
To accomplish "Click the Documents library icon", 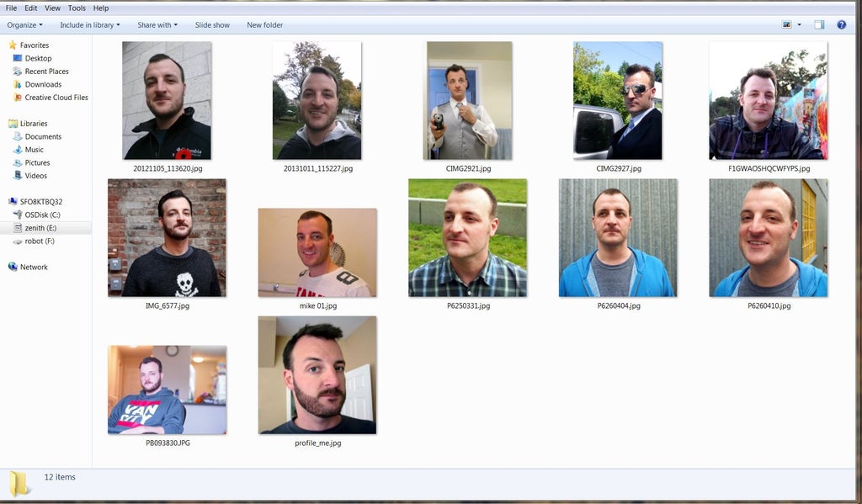I will tap(18, 137).
